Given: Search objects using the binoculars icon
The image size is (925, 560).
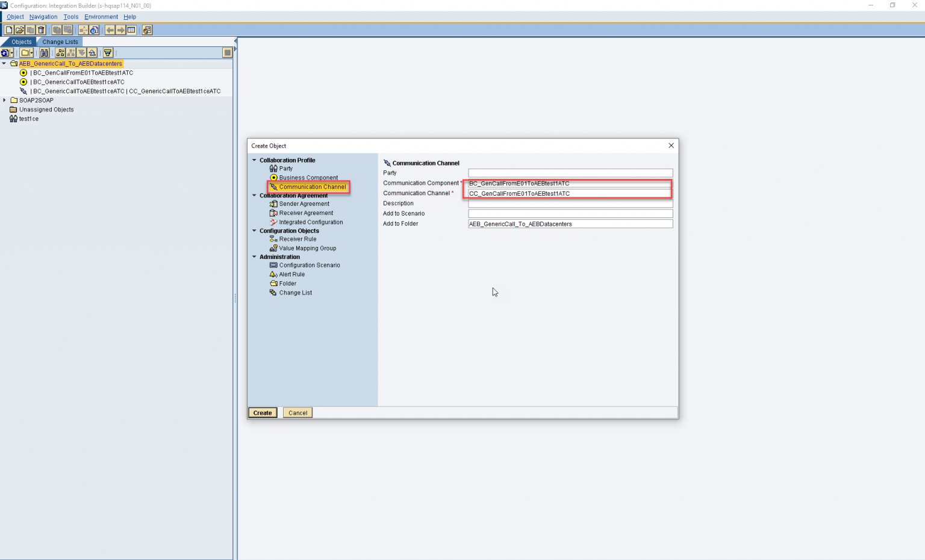Looking at the screenshot, I should coord(44,53).
